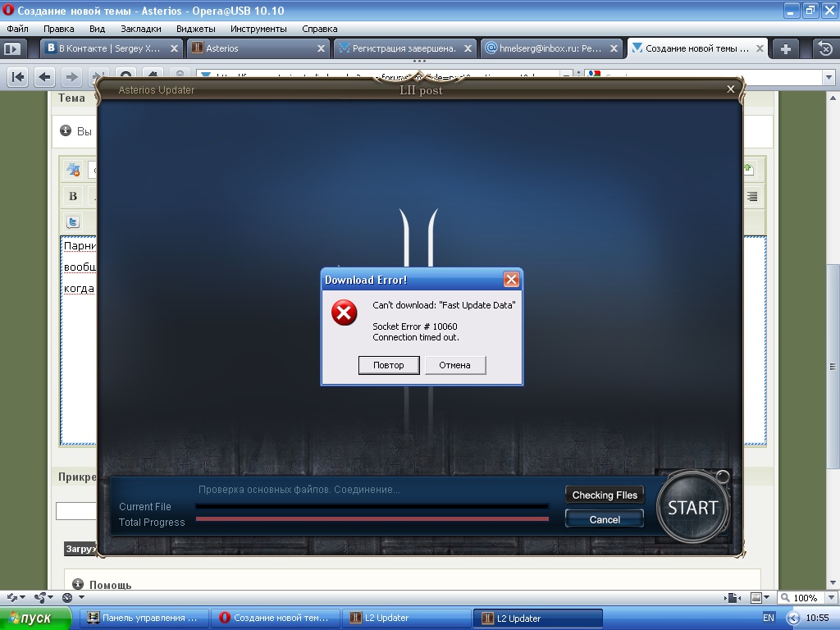Switch to the active L2 Updater taskbar button
The height and width of the screenshot is (630, 840).
pyautogui.click(x=539, y=618)
